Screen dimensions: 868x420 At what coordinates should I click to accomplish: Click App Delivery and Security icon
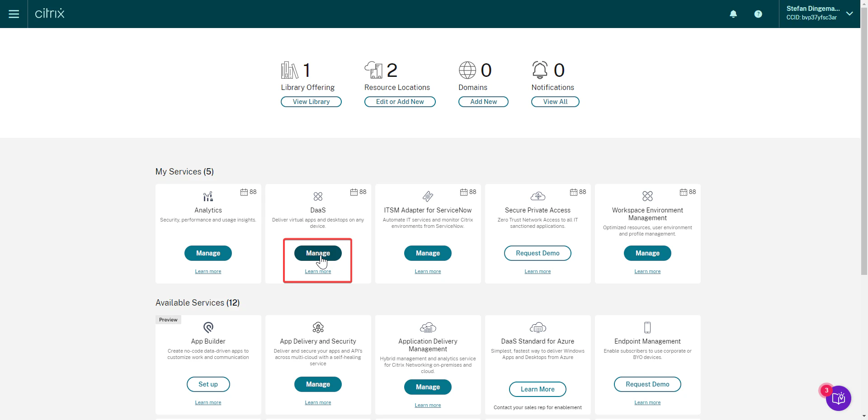tap(318, 327)
